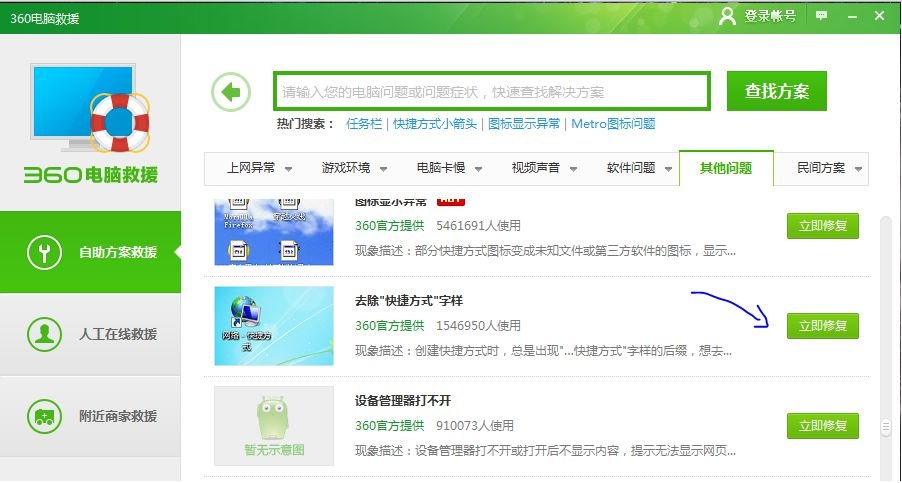Expand the 游戏环境 dropdown arrow
Screen dimensions: 902x483
pos(383,170)
